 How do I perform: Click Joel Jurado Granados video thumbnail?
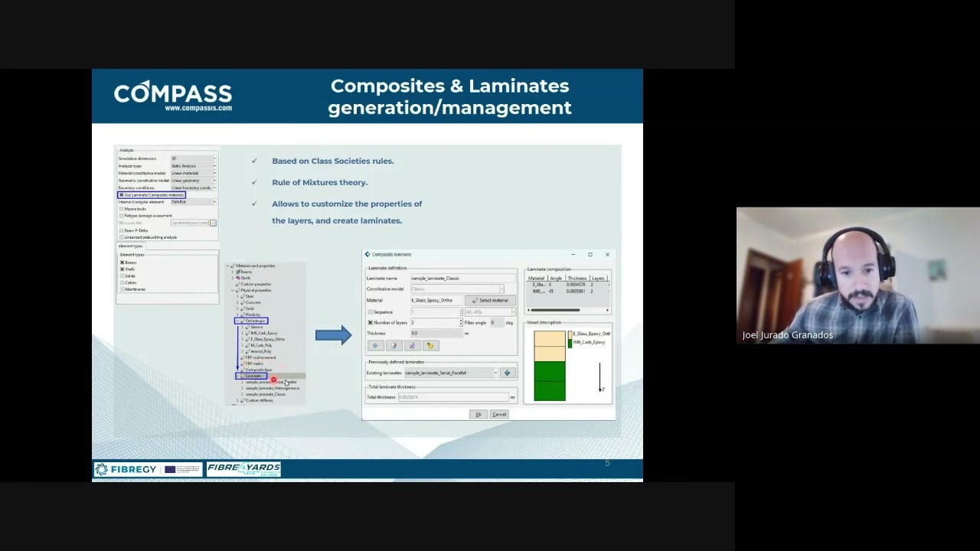coord(858,275)
